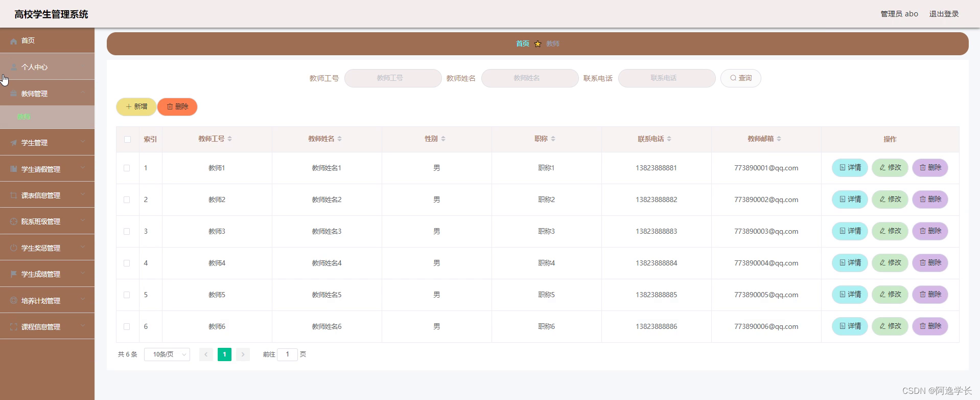Click the 前往 page number input
The height and width of the screenshot is (400, 980).
287,354
